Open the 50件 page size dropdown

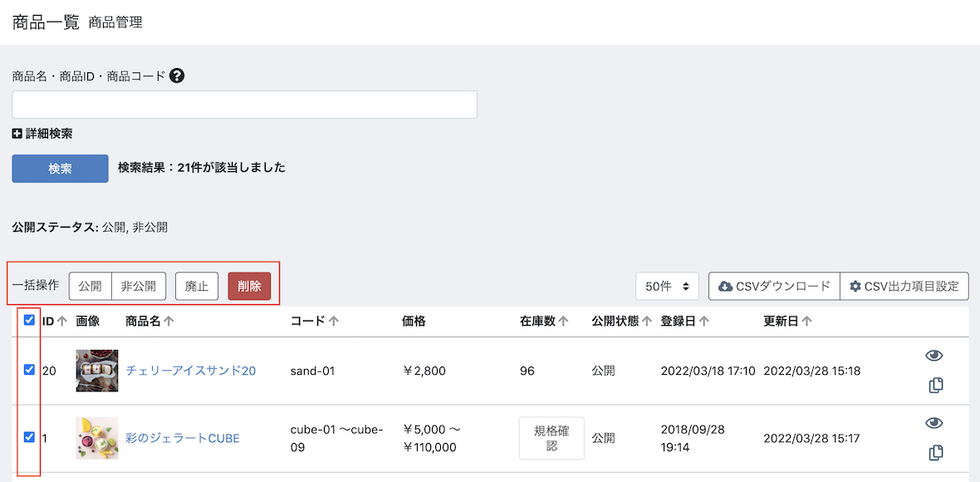point(667,287)
